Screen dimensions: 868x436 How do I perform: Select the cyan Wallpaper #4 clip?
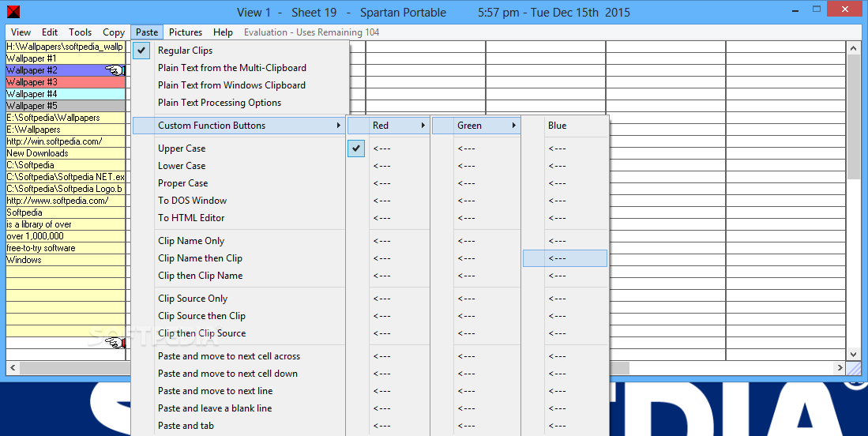66,94
